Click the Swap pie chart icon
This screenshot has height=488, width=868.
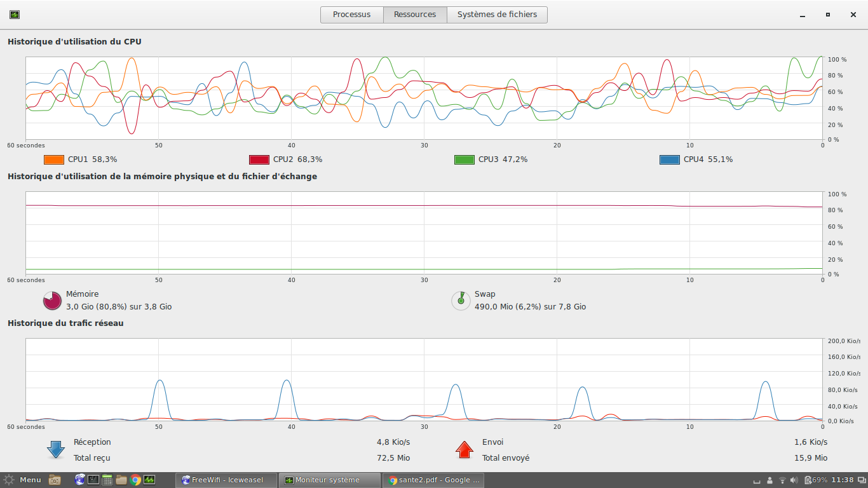tap(461, 301)
